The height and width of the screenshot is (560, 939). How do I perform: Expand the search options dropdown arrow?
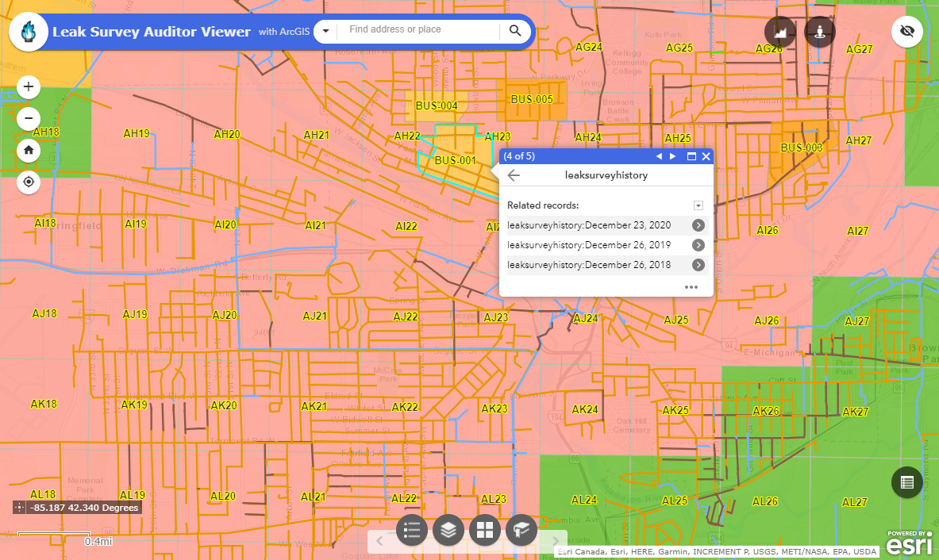(x=325, y=31)
